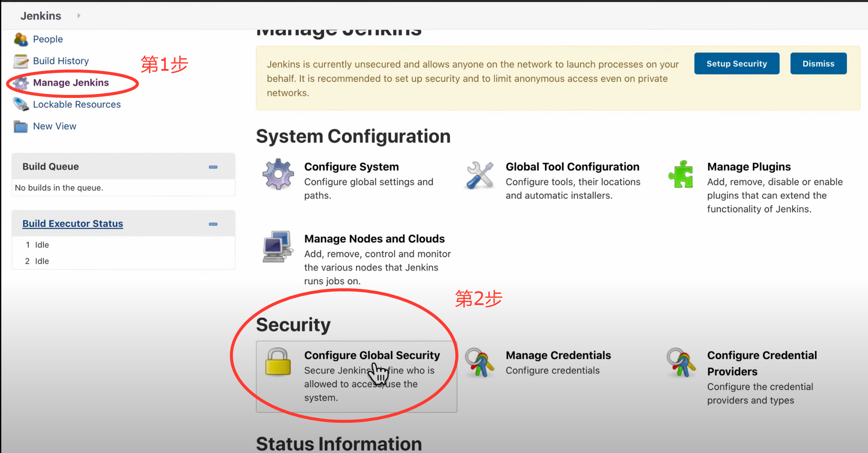Screen dimensions: 868x453
Task: Click the Manage Nodes and Clouds computer icon
Action: tap(278, 246)
